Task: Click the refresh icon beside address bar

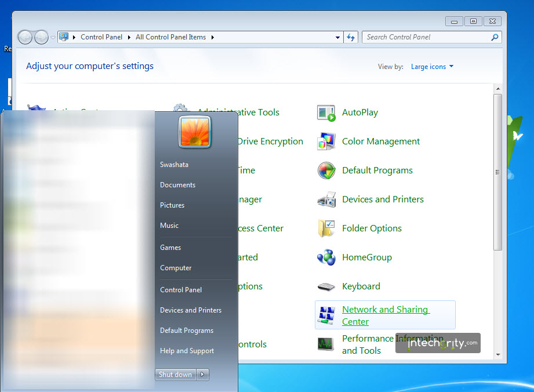Action: tap(351, 37)
